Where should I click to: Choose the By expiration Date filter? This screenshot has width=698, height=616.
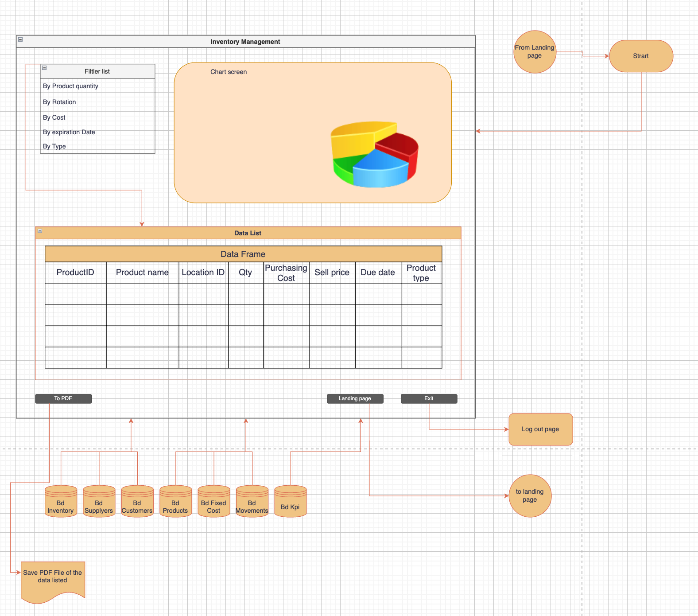pos(69,132)
